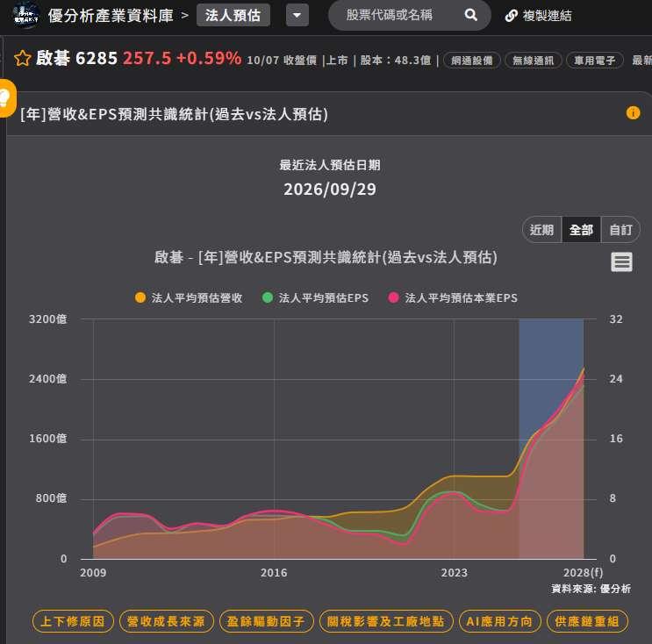The image size is (652, 644).
Task: Click the panel heading [年]營收&EPS預測共識統計
Action: (175, 114)
